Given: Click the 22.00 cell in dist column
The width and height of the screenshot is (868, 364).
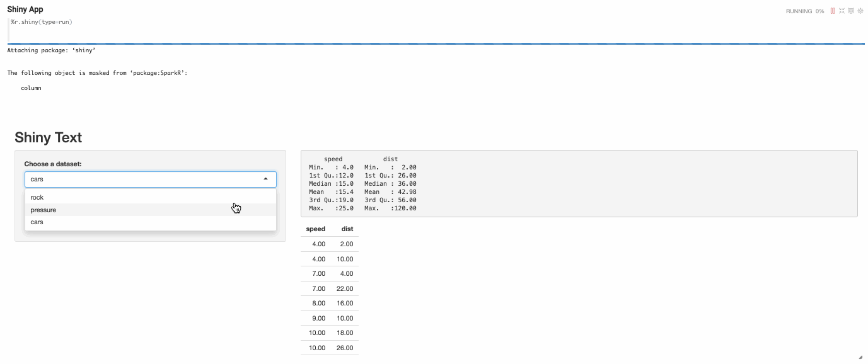Looking at the screenshot, I should pos(345,288).
